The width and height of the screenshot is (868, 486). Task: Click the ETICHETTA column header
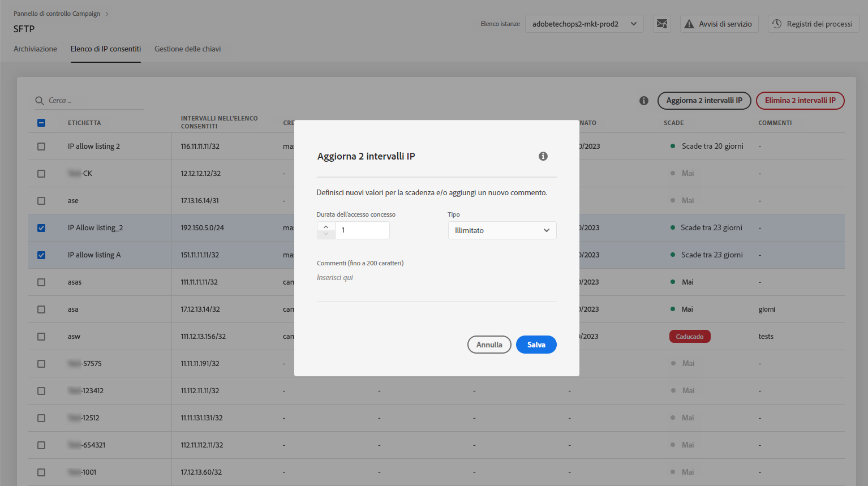[x=84, y=123]
